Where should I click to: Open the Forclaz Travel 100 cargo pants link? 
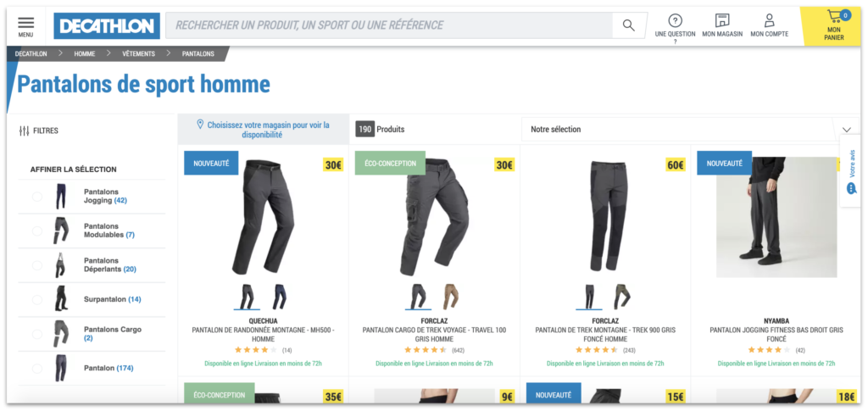[434, 334]
